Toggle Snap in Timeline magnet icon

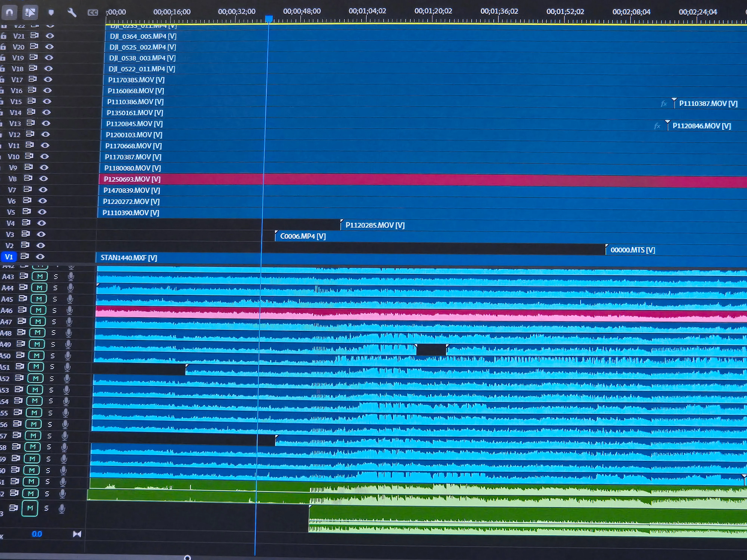pyautogui.click(x=10, y=13)
